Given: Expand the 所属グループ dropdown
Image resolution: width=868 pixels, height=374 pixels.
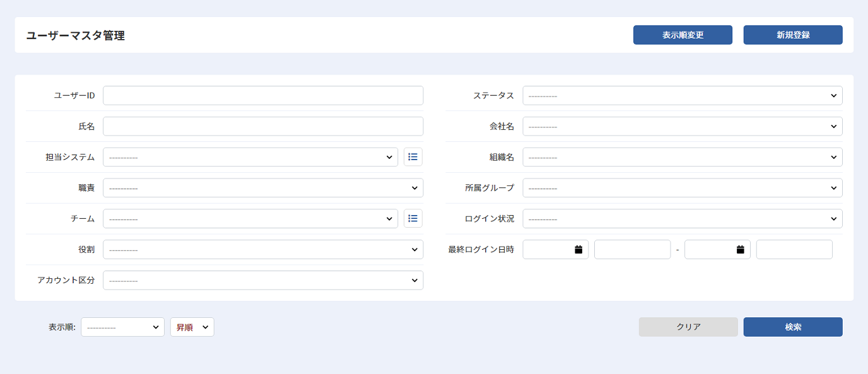Looking at the screenshot, I should pos(683,188).
